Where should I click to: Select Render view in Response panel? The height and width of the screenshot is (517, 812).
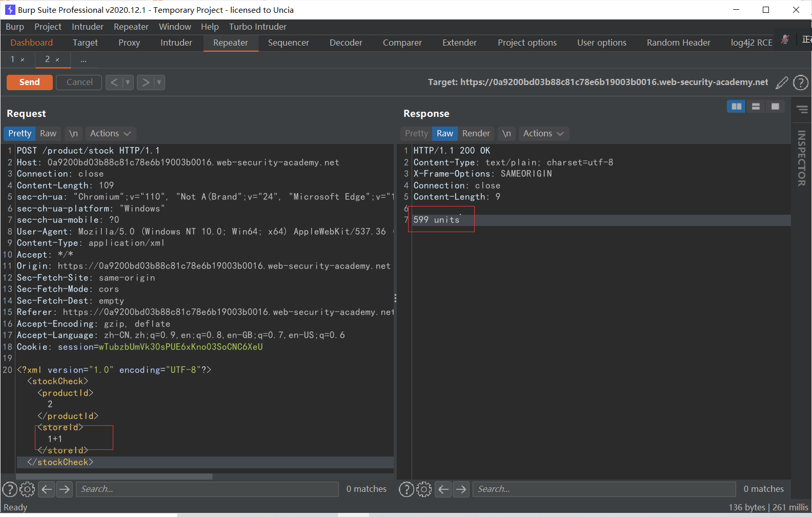[476, 133]
